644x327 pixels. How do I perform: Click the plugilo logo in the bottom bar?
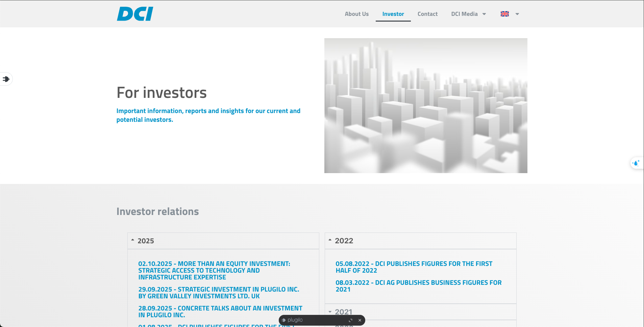[x=292, y=320]
